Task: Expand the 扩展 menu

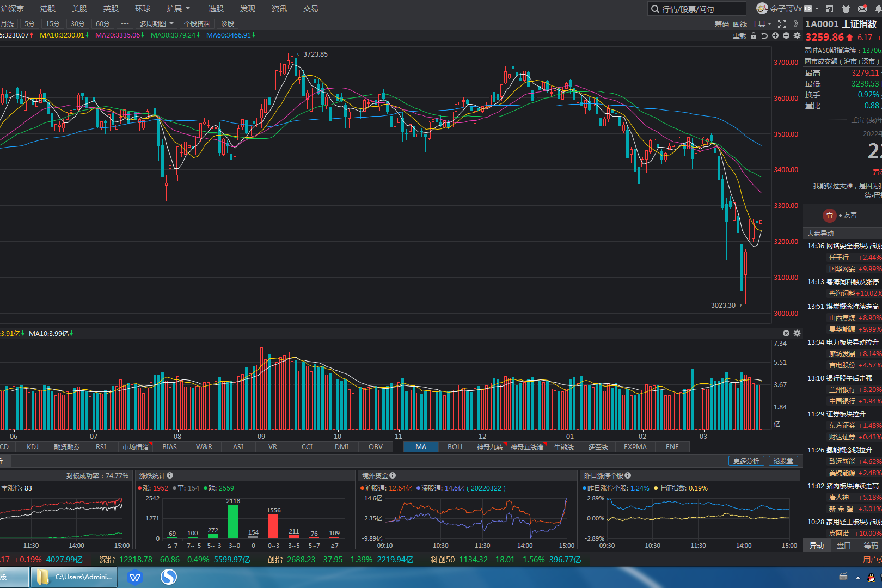Action: pos(178,9)
